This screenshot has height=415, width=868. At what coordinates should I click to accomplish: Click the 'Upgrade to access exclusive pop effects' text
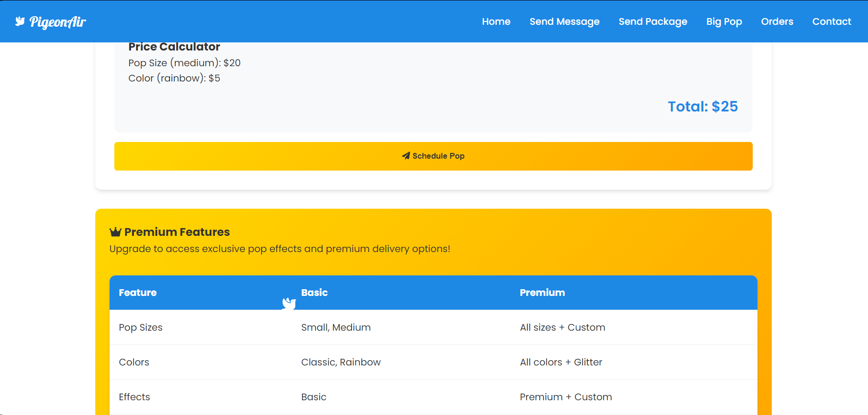(280, 249)
